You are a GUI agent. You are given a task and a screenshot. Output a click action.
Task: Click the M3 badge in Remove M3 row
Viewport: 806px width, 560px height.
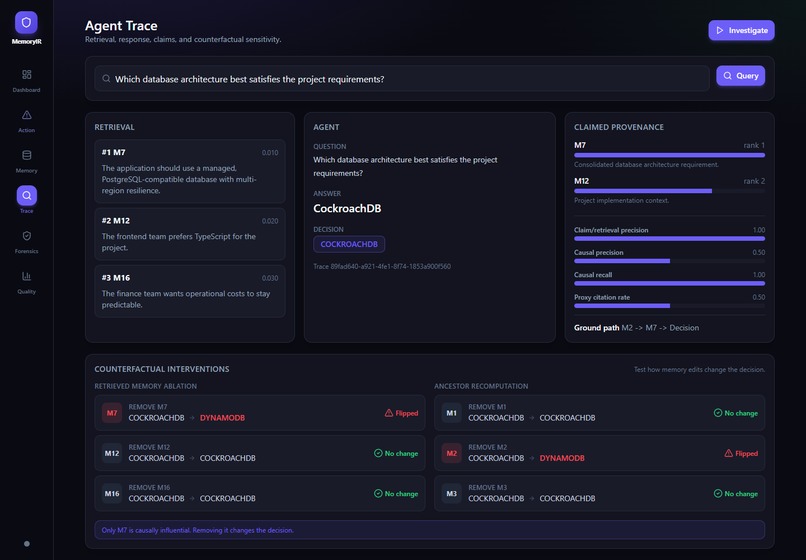tap(451, 494)
